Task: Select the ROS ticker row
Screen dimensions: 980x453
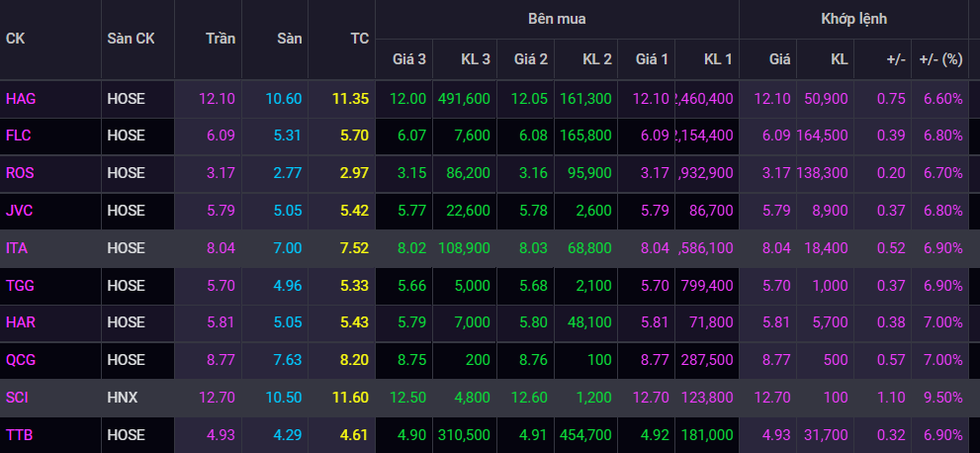Action: [x=20, y=173]
